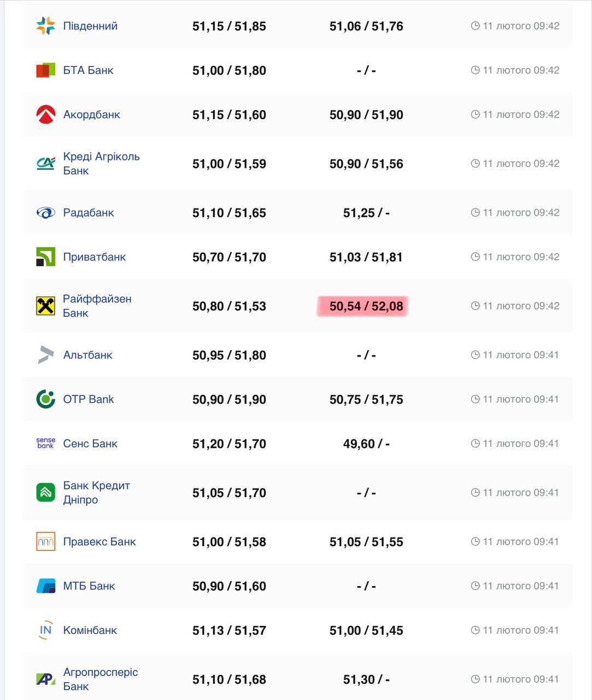Image resolution: width=592 pixels, height=700 pixels.
Task: Open the Радабанк link
Action: pos(89,213)
